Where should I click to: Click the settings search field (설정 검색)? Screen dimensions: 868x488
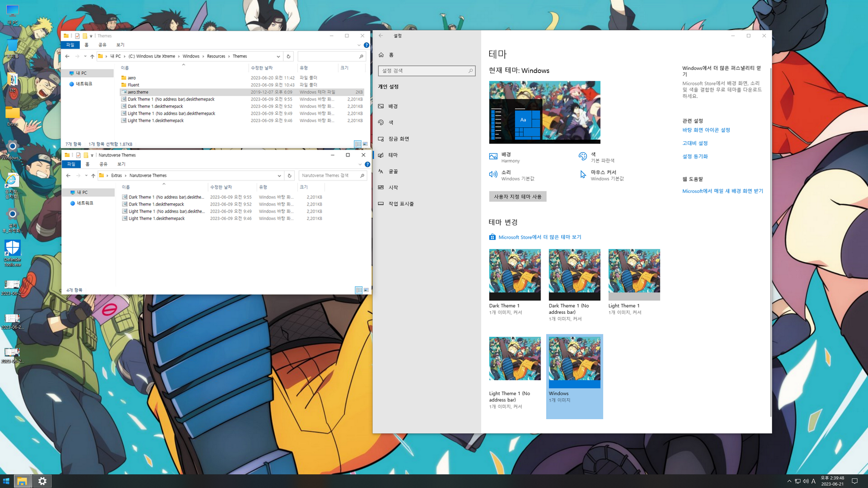click(426, 70)
